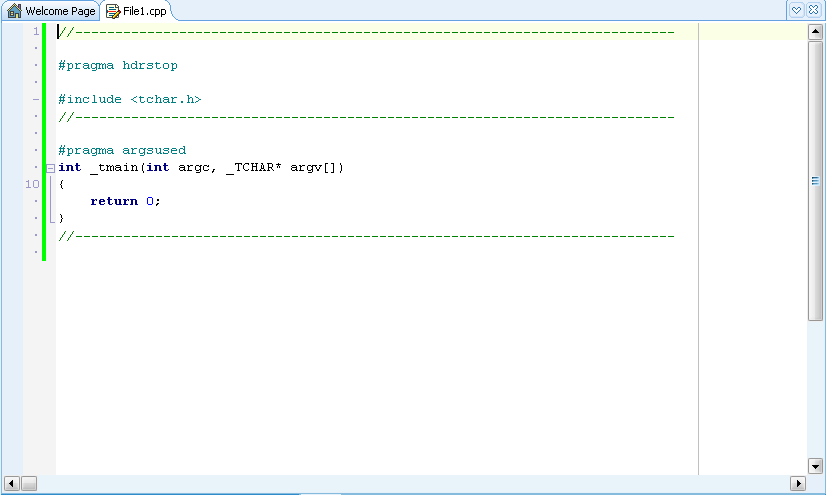Viewport: 826px width, 495px height.
Task: Click the '0;' return value
Action: 153,201
